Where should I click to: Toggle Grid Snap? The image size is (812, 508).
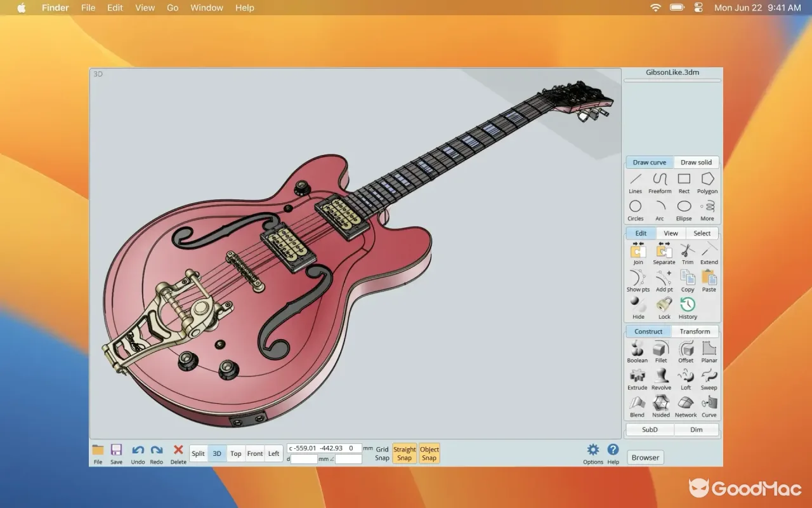[x=382, y=453]
